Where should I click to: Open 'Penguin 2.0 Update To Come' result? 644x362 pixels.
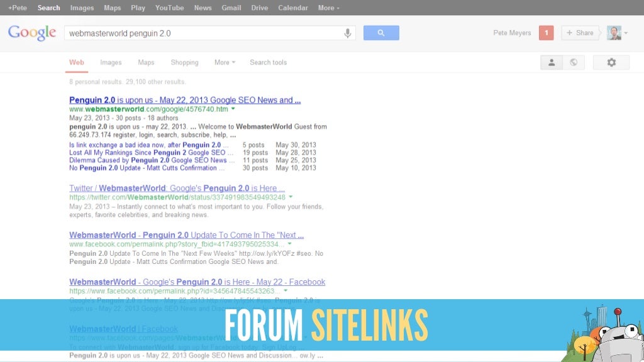[186, 235]
